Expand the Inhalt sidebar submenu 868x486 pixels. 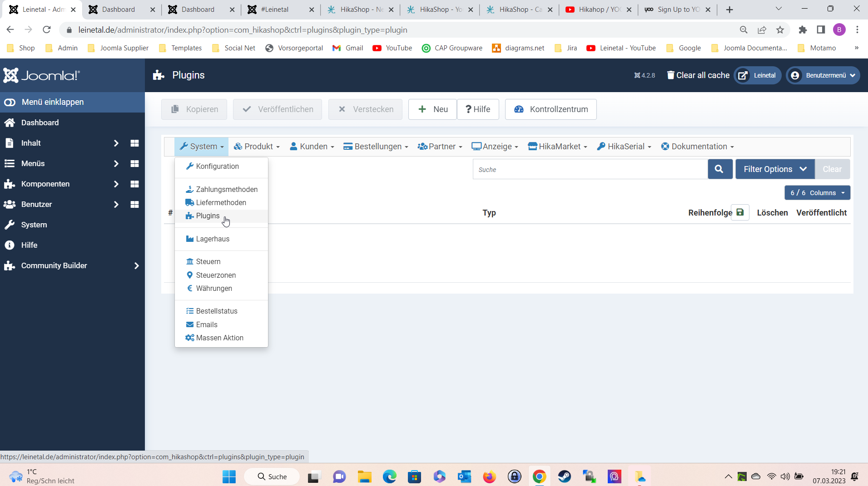[116, 143]
